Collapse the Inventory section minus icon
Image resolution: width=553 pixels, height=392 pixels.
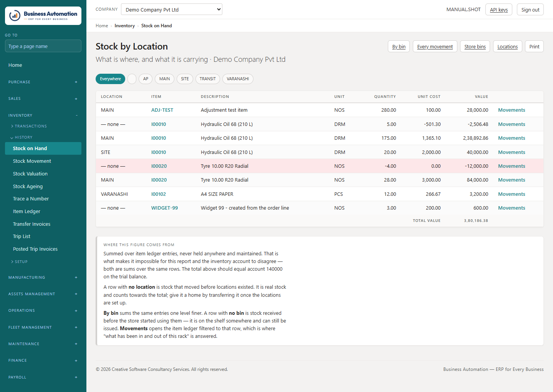click(76, 116)
